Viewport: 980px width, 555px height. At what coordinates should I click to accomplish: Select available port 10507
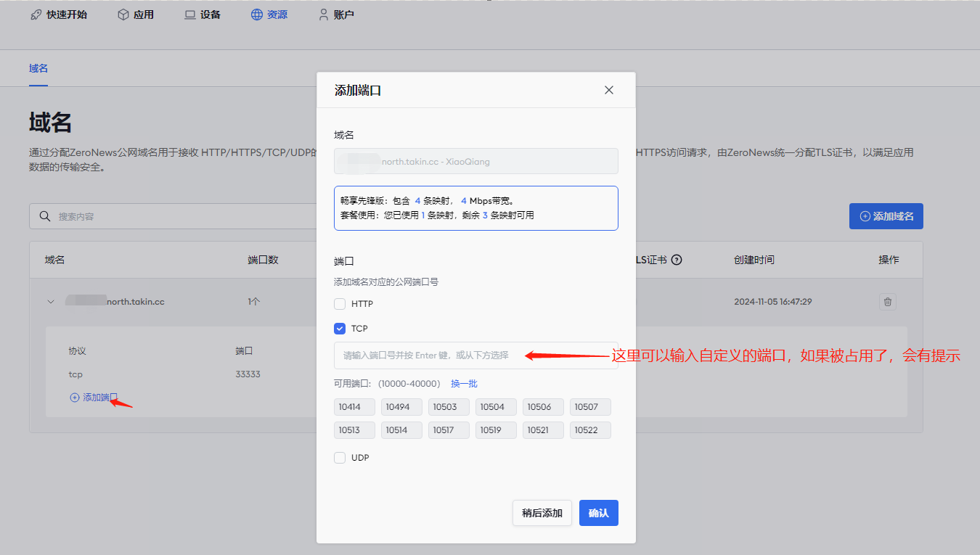[x=591, y=407]
